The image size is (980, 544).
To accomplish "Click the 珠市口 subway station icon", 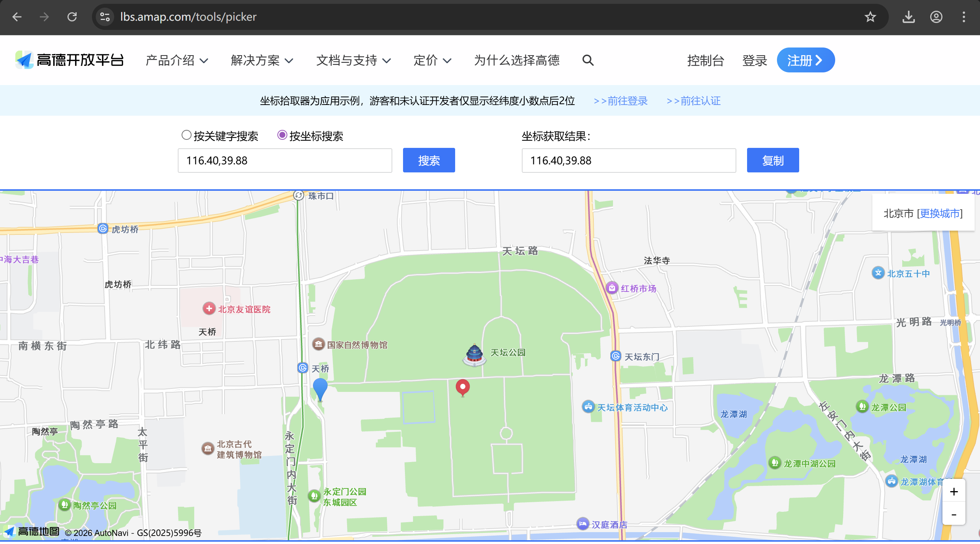I will pos(298,195).
